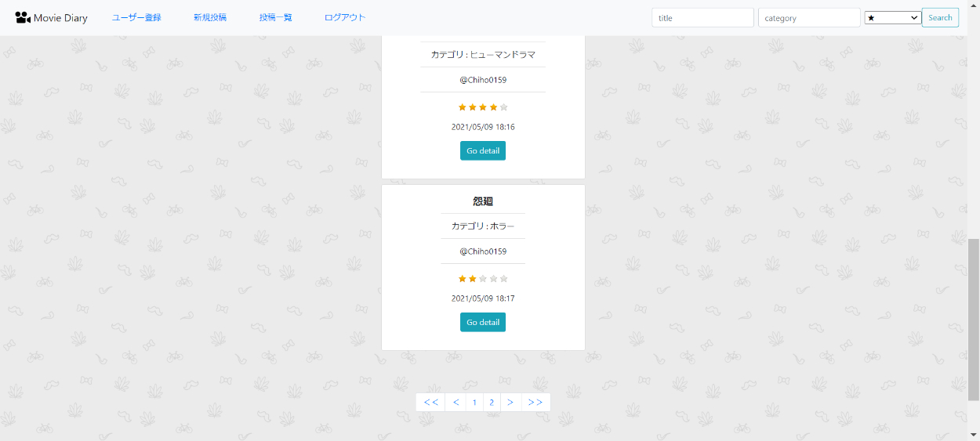The width and height of the screenshot is (980, 441).
Task: Click Go detail on the ヒューマンドラマ card
Action: (x=483, y=150)
